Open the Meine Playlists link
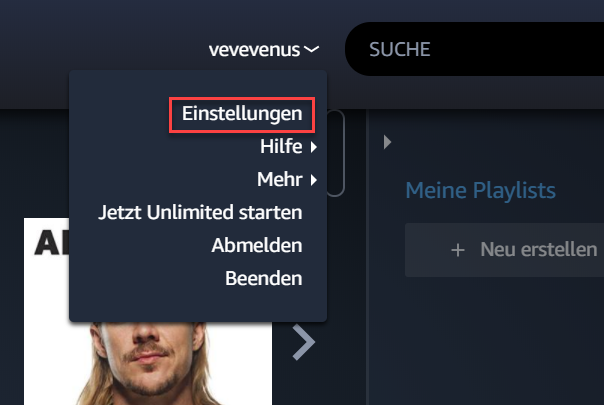 [x=480, y=190]
